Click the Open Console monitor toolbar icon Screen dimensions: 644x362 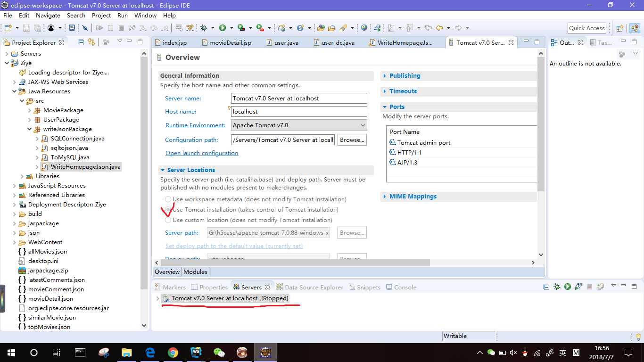pyautogui.click(x=72, y=28)
